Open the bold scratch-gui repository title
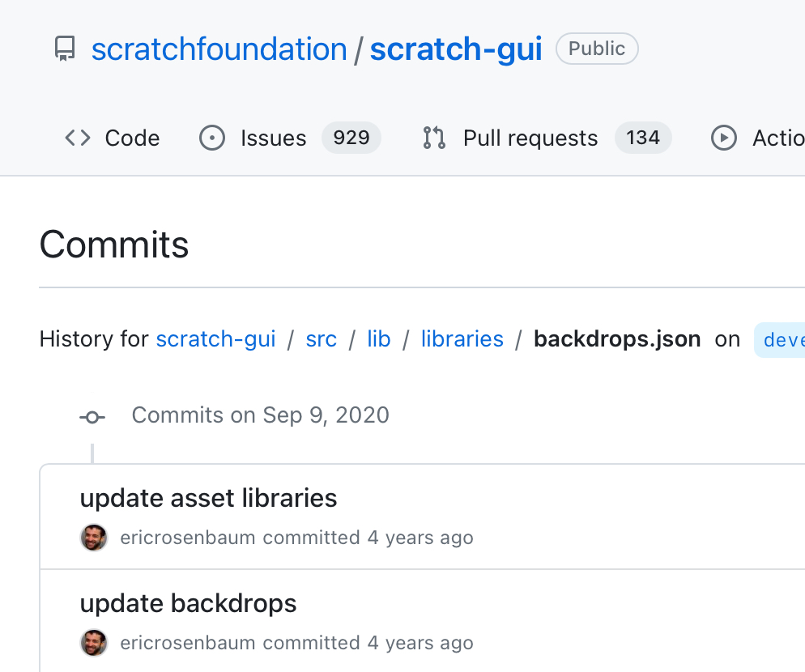Image resolution: width=805 pixels, height=672 pixels. point(455,49)
